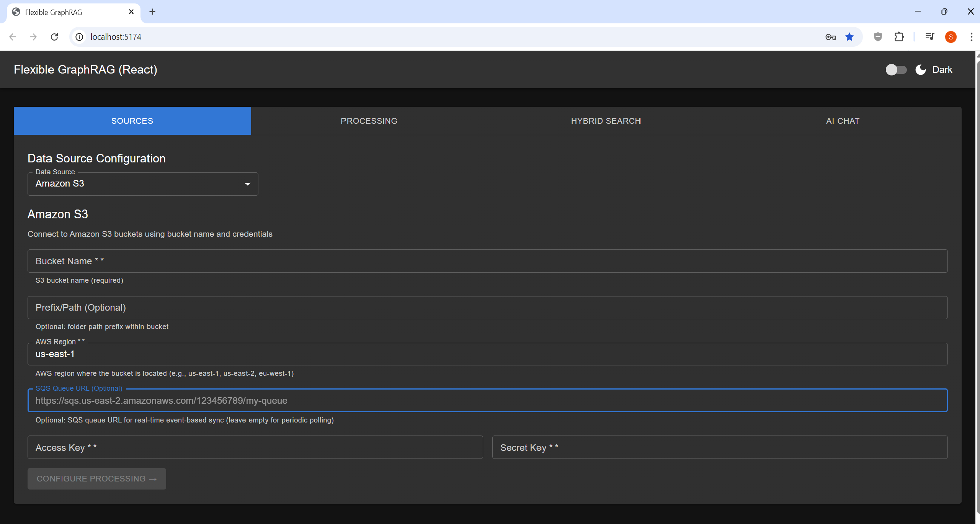Click the password key icon in address bar

click(x=830, y=37)
